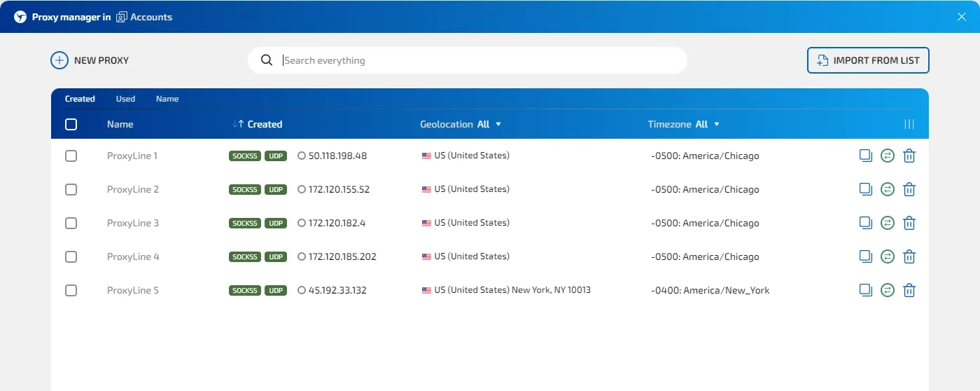Click the swap arrows icon for ProxyLine 5

[888, 290]
